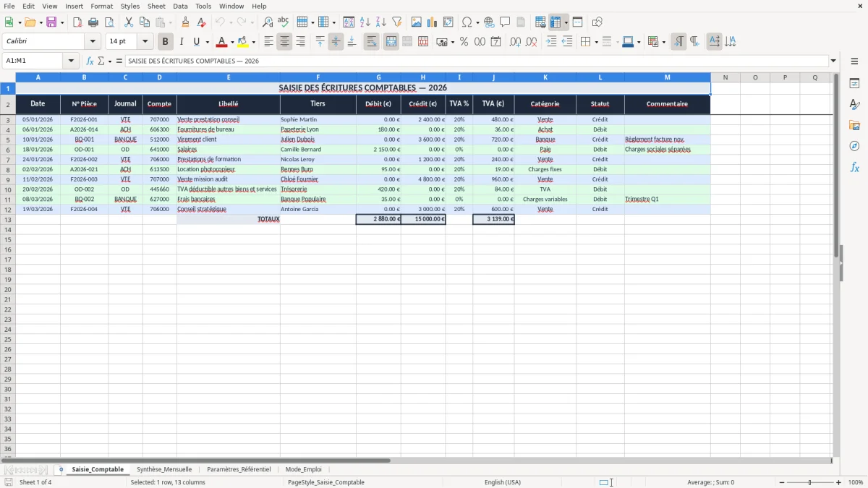Click the Cut scissors icon
This screenshot has height=488, width=868.
129,22
